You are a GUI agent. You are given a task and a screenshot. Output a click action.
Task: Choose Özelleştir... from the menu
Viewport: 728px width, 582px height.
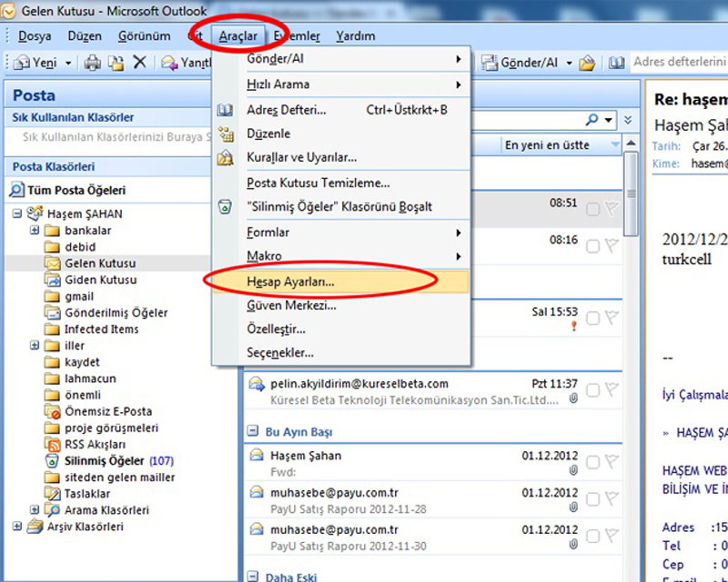coord(341,329)
